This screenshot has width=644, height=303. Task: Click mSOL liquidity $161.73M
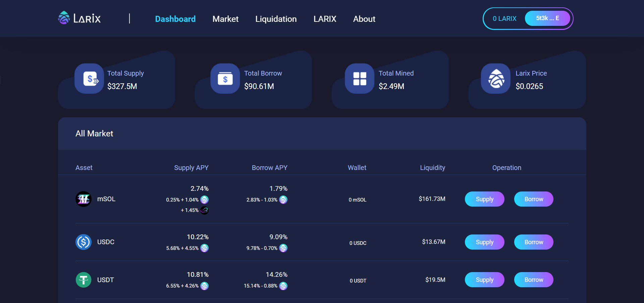(x=432, y=199)
